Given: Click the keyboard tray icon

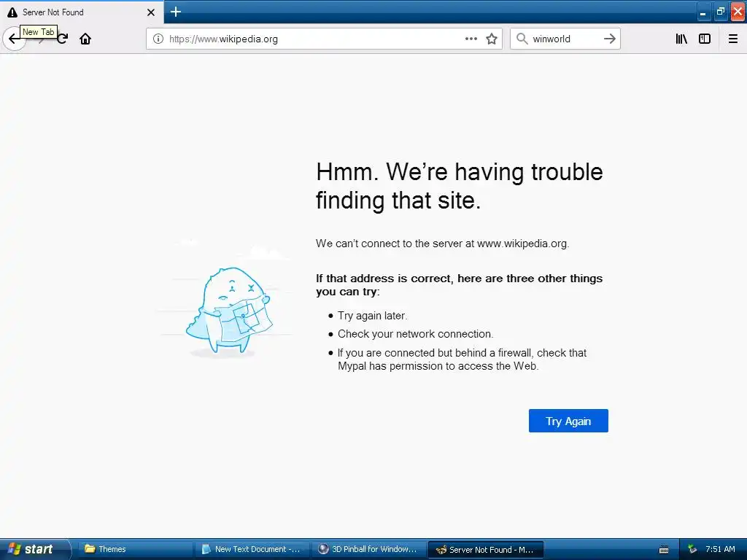Looking at the screenshot, I should tap(664, 550).
